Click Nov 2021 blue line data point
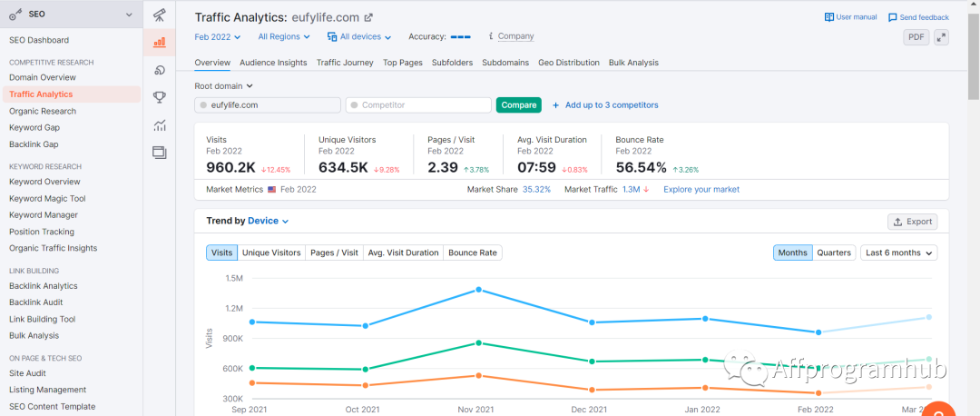The height and width of the screenshot is (416, 980). tap(479, 290)
